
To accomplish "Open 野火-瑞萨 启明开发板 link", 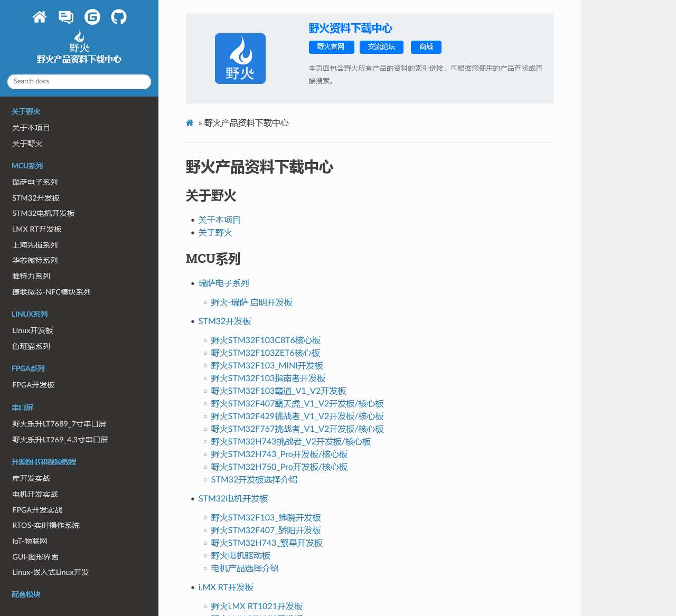I will pos(251,302).
